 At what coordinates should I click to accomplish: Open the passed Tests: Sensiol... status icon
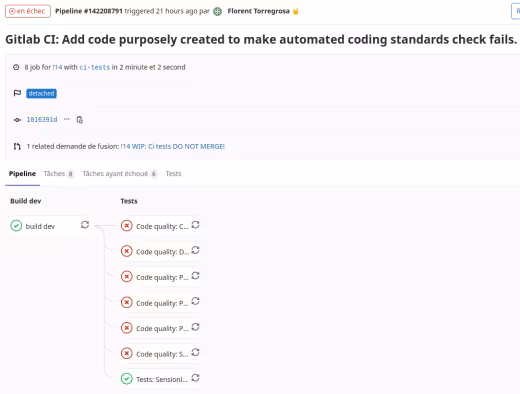click(127, 379)
